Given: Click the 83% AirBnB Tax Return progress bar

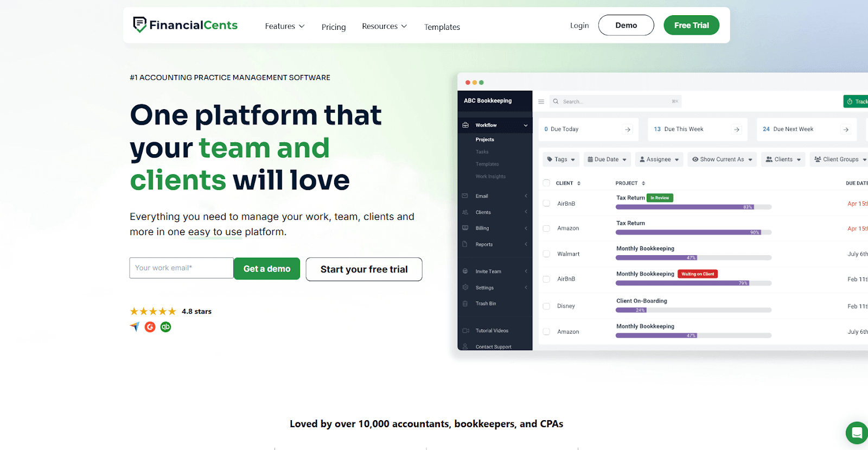Looking at the screenshot, I should coord(693,207).
